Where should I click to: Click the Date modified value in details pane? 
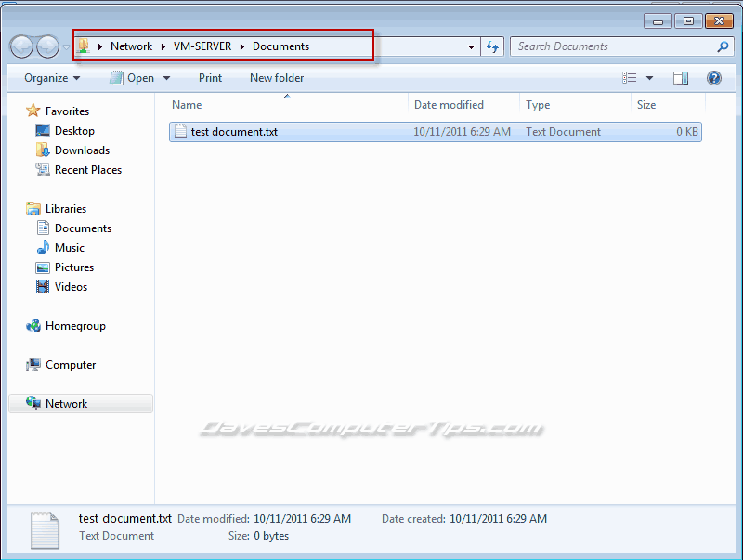[303, 519]
